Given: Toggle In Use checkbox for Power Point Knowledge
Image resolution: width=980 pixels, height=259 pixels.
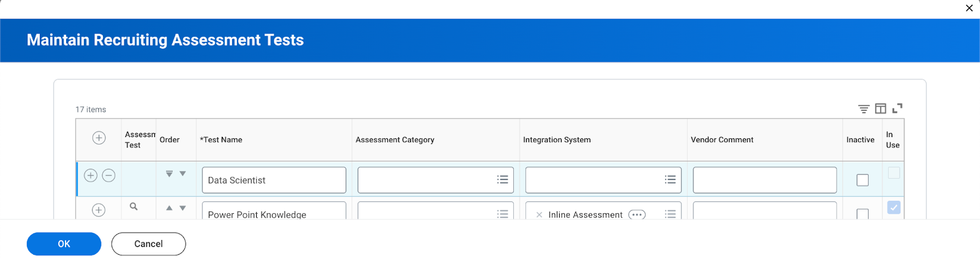Looking at the screenshot, I should pyautogui.click(x=894, y=208).
